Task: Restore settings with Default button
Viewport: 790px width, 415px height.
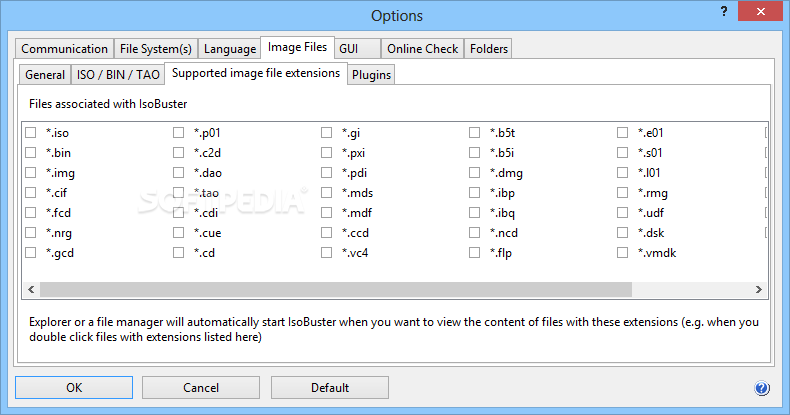Action: [330, 387]
